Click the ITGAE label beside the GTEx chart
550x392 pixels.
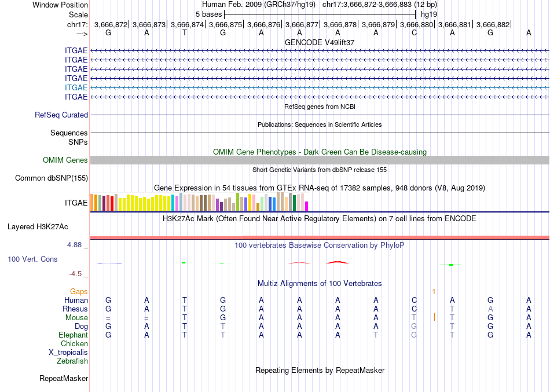(76, 203)
